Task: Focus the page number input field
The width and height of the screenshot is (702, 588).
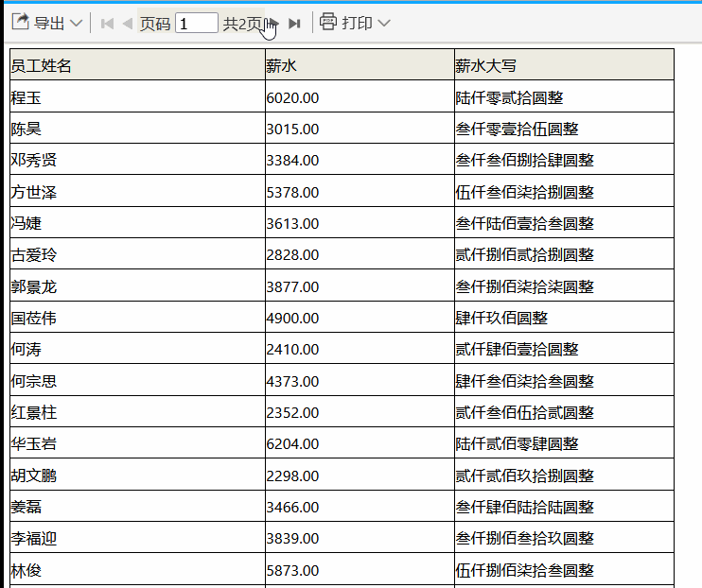Action: click(x=197, y=24)
